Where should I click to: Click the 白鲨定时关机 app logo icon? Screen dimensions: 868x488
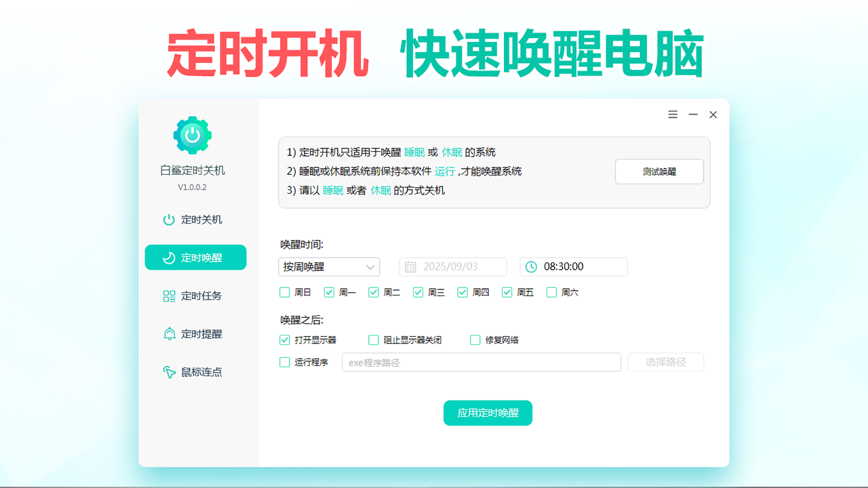pos(193,135)
